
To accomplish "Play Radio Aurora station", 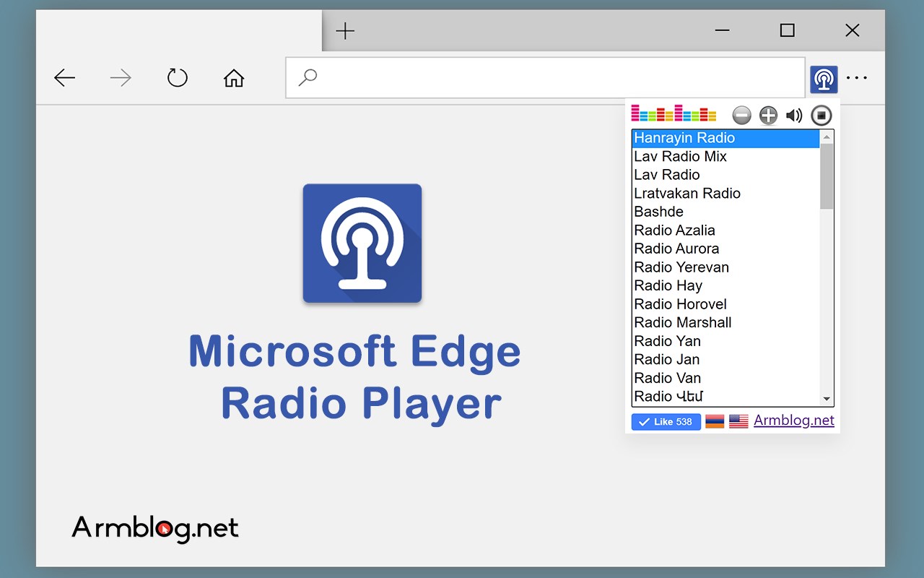I will point(725,249).
